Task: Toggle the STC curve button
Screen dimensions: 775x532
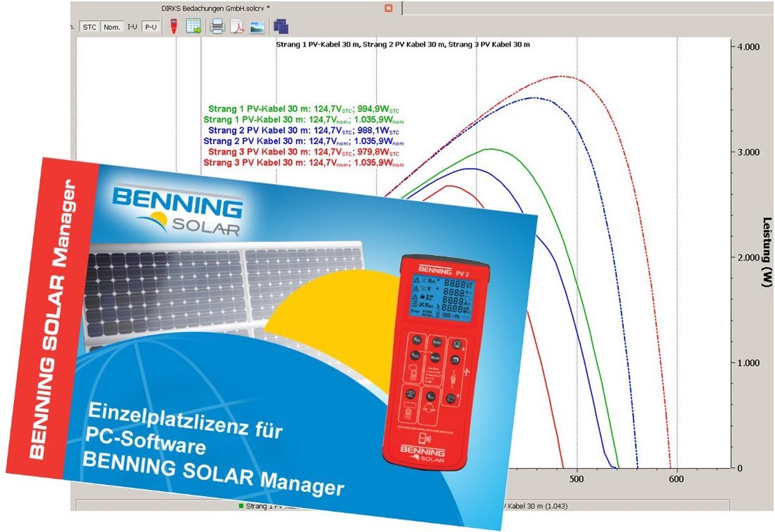Action: 89,27
